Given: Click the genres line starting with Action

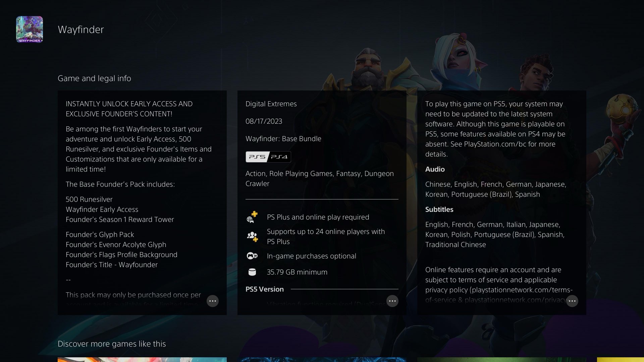Looking at the screenshot, I should coord(320,179).
